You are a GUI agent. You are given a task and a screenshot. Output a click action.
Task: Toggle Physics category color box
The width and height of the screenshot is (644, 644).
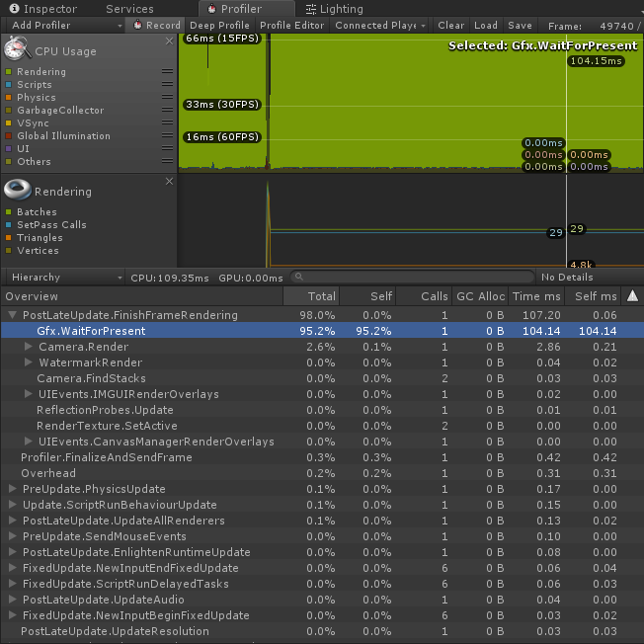8,98
